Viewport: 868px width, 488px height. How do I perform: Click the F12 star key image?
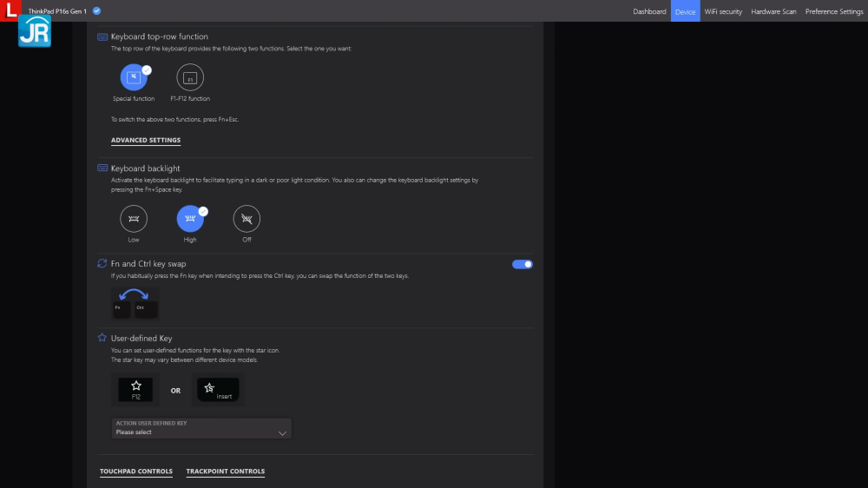point(135,389)
